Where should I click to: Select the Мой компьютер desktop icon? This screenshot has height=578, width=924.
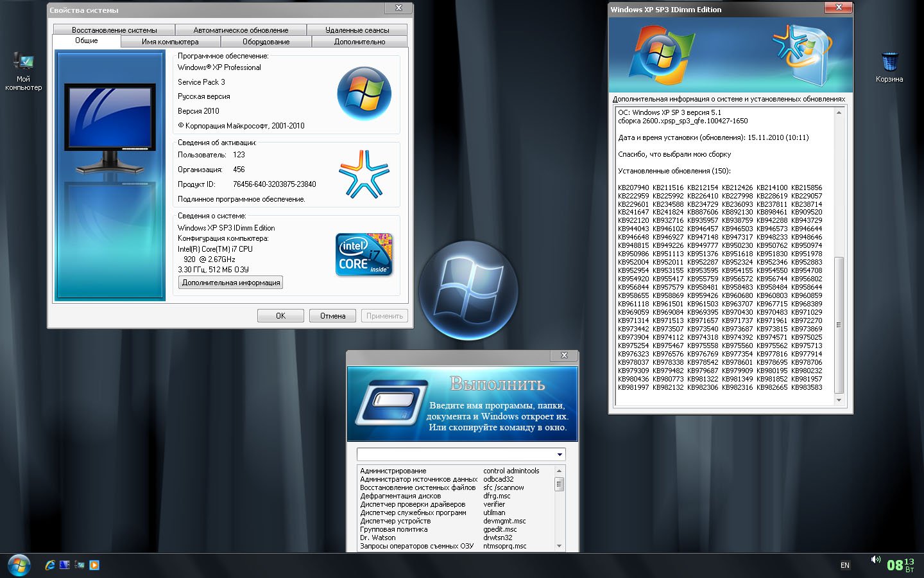24,71
